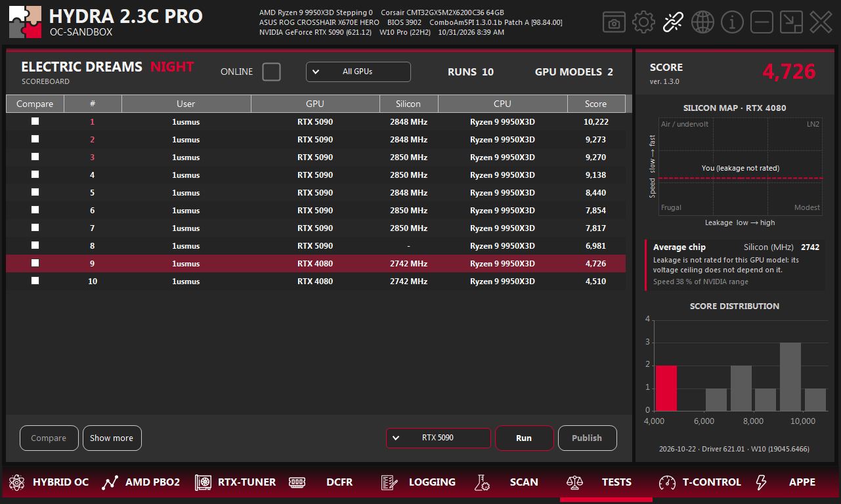
Task: Click the Show more button
Action: (x=112, y=438)
